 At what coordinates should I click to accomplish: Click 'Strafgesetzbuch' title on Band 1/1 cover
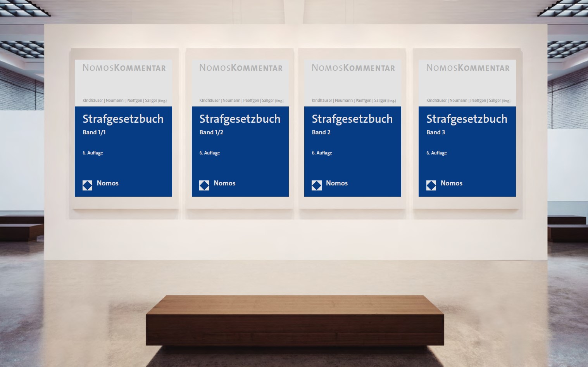123,119
